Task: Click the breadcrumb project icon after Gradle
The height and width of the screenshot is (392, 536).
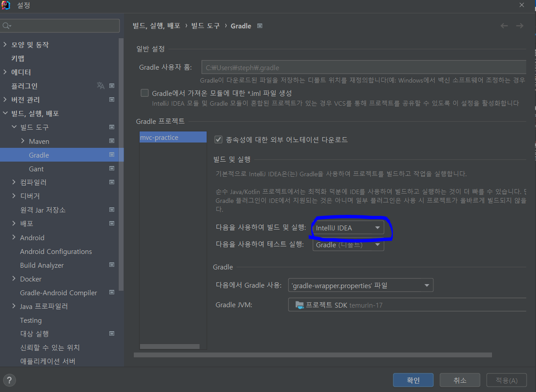Action: pyautogui.click(x=260, y=26)
